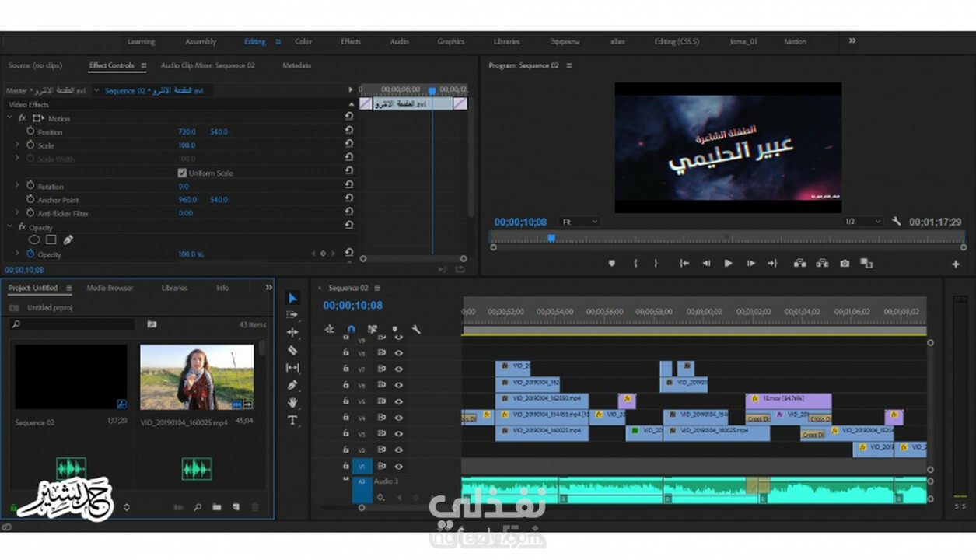Hide track V1 output with eye

(x=398, y=466)
